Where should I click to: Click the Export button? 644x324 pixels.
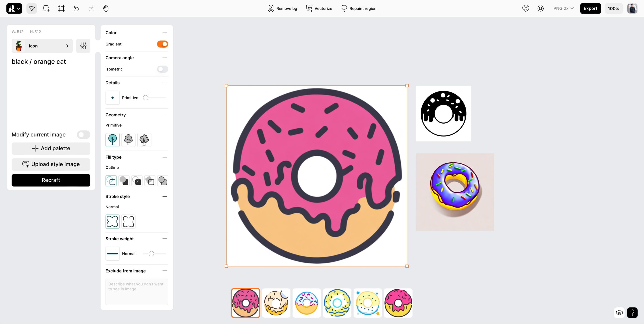590,9
